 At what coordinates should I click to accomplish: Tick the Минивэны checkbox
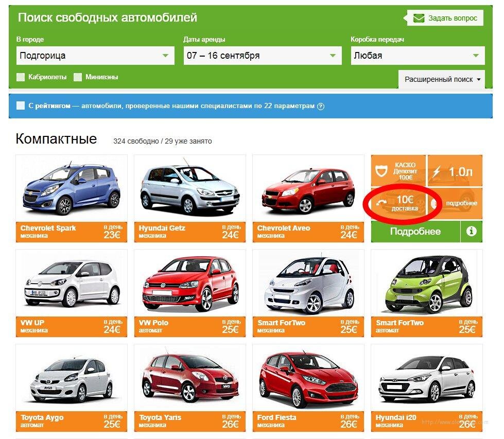coord(77,77)
